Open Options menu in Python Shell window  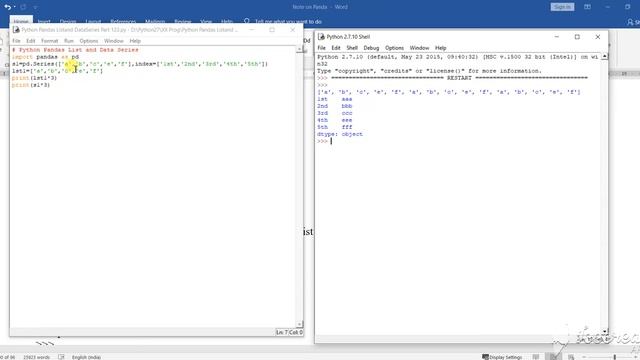click(x=394, y=48)
